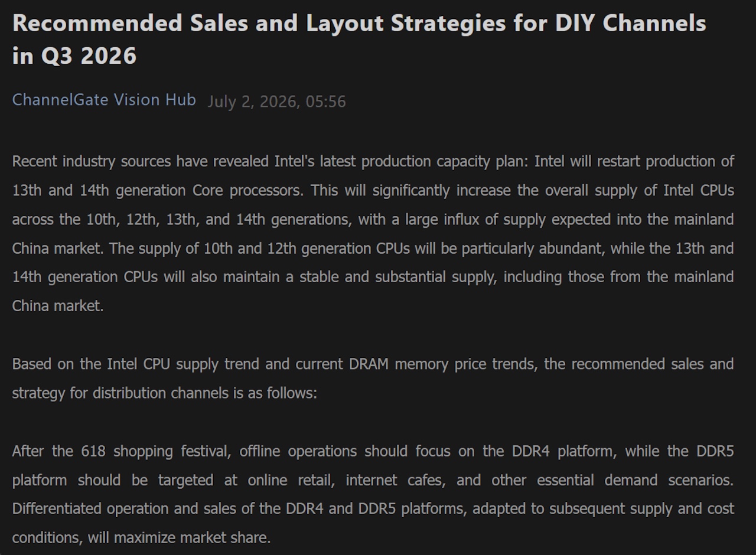Click the July 2, 2026 publication date
Image resolution: width=756 pixels, height=555 pixels.
[x=252, y=102]
